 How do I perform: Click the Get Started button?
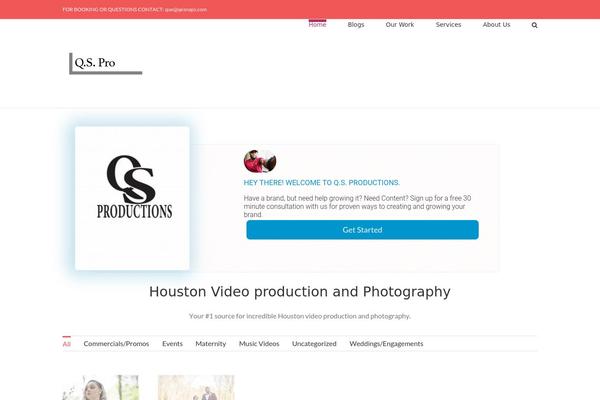pos(362,230)
